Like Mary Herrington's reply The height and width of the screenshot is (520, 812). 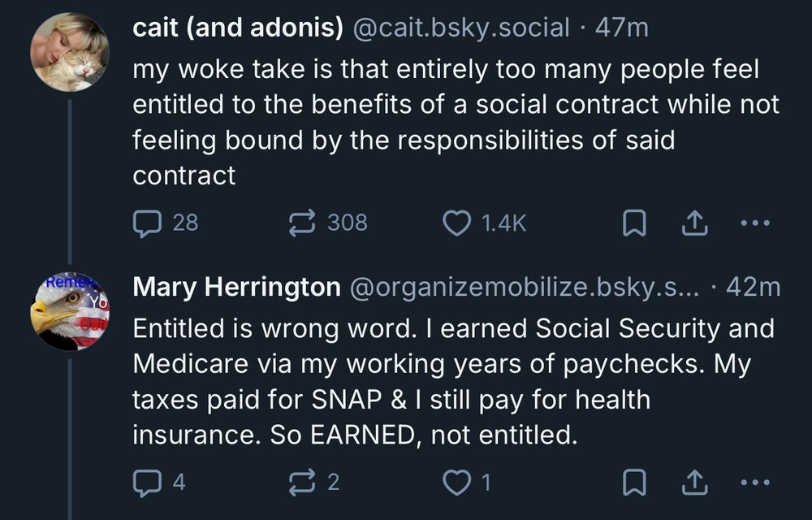point(458,483)
